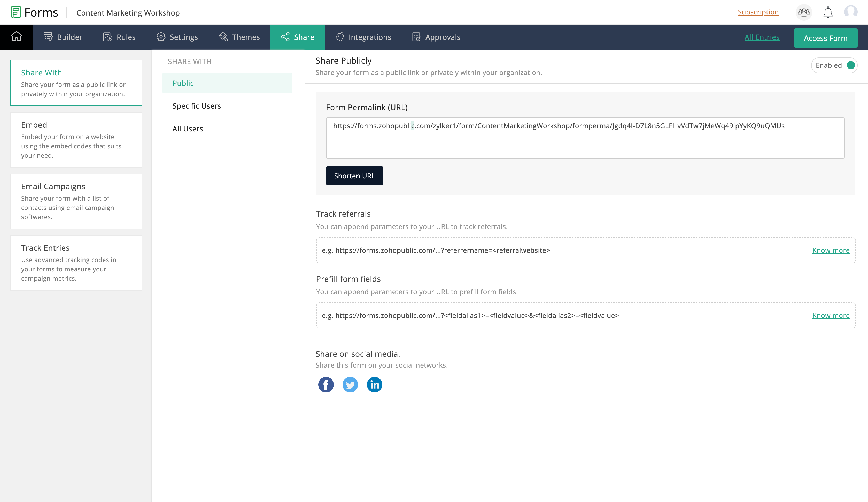Screen dimensions: 868x502
Task: Click the users group icon in header
Action: [804, 12]
